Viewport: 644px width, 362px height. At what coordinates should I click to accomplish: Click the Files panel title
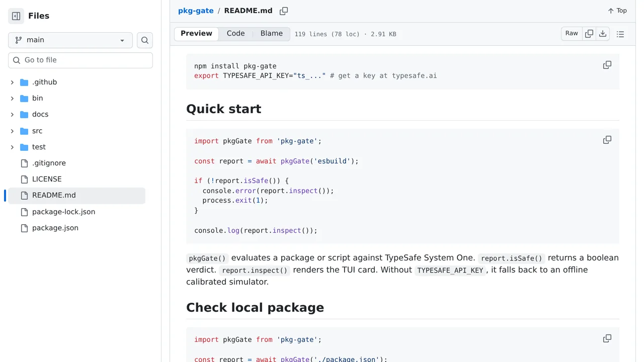click(x=39, y=16)
